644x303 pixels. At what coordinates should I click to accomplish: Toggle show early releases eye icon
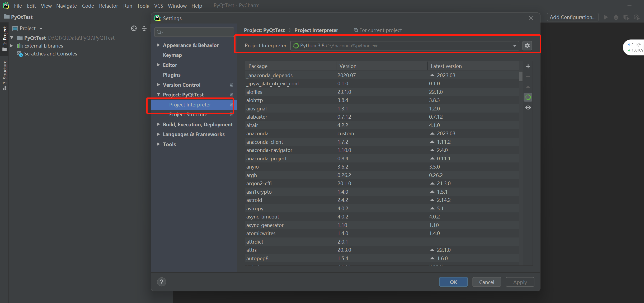tap(528, 108)
